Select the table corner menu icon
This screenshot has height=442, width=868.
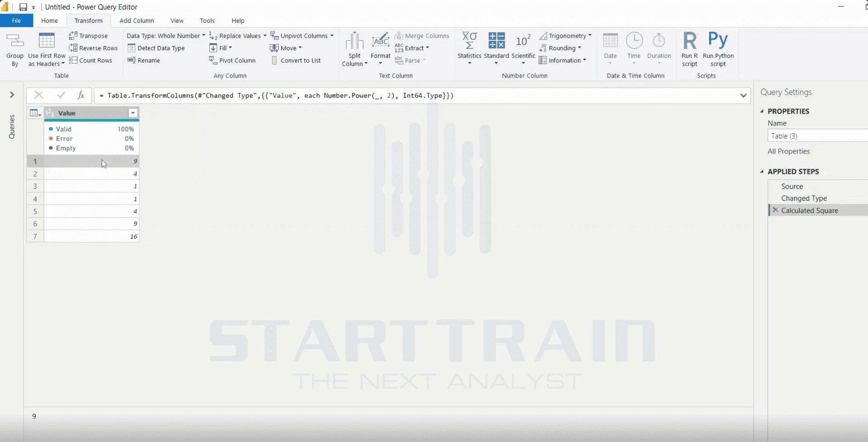[35, 113]
